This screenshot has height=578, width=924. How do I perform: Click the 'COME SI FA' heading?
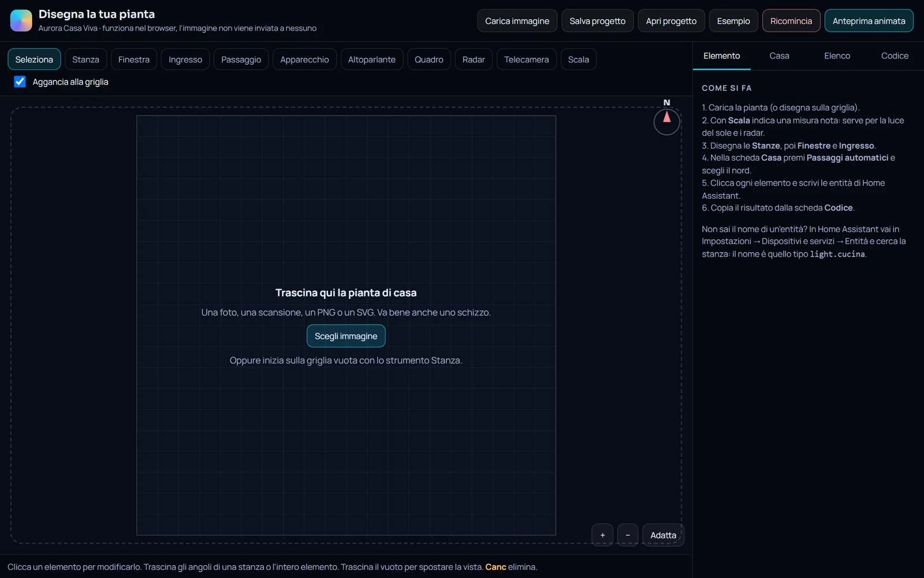pyautogui.click(x=726, y=88)
